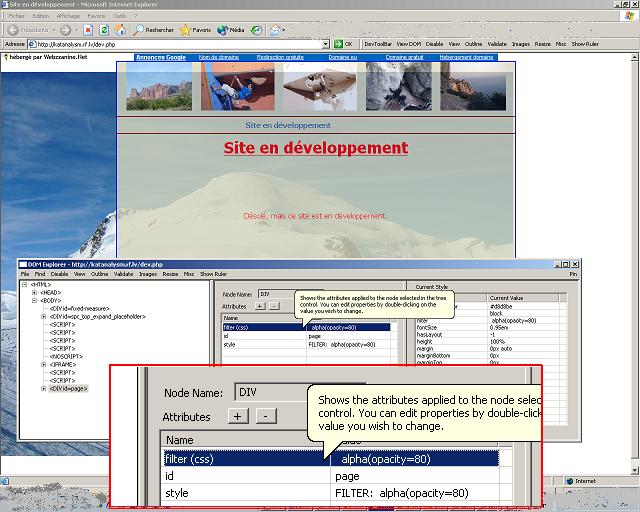Image resolution: width=640 pixels, height=512 pixels.
Task: Open the Affichage menu
Action: coord(68,16)
